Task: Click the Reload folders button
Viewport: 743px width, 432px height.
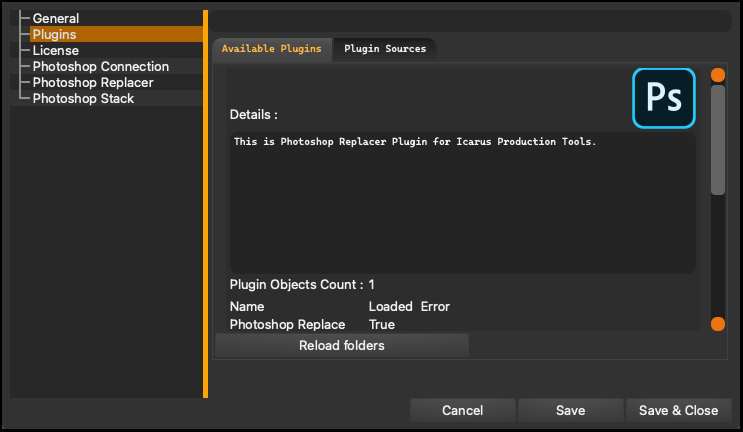Action: [x=342, y=345]
